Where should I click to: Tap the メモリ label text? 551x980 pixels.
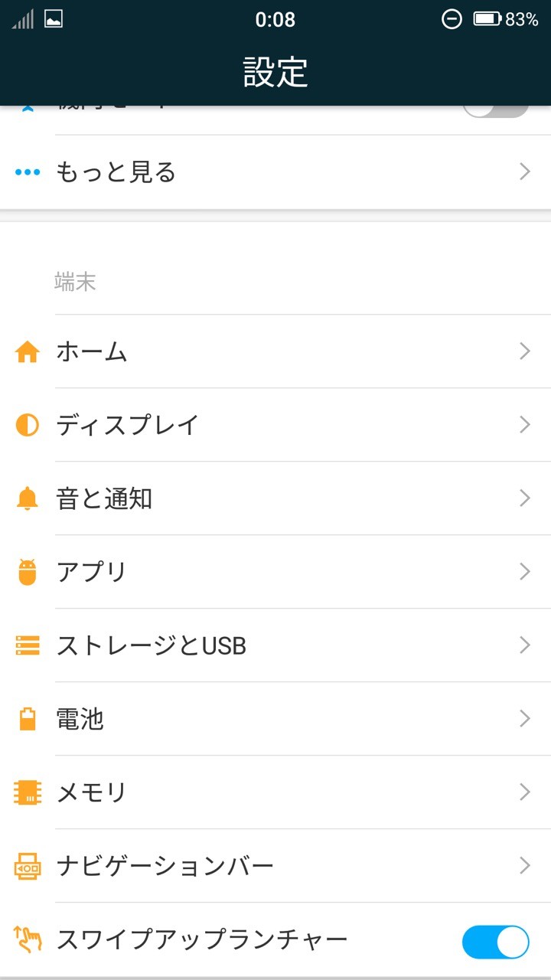[x=92, y=792]
